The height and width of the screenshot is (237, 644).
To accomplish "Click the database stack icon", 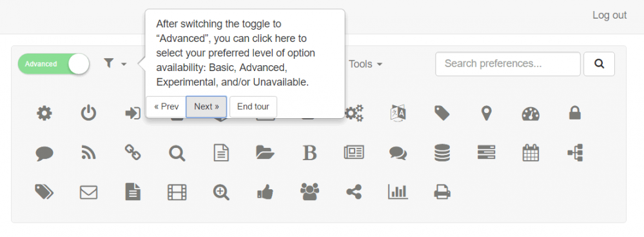I will (x=442, y=152).
